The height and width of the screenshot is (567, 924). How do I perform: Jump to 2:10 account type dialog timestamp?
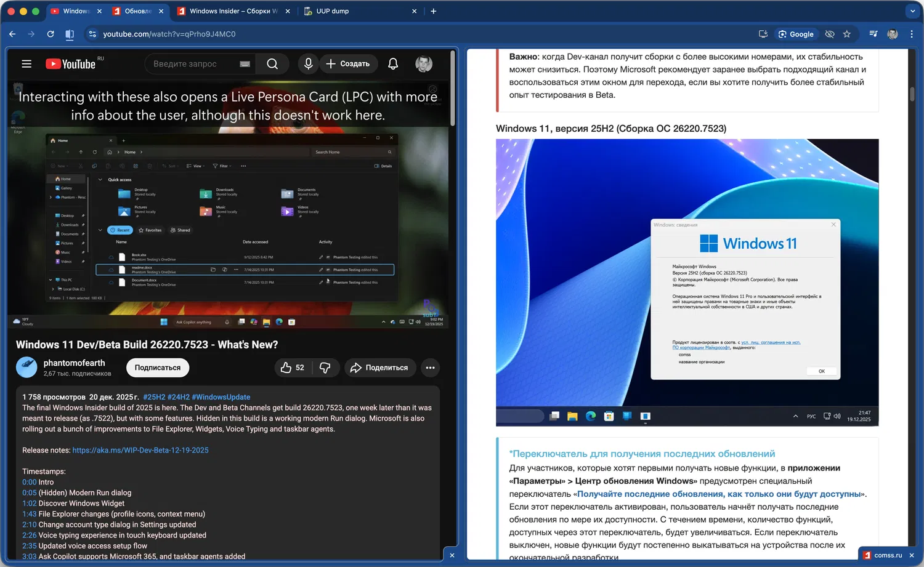point(30,525)
